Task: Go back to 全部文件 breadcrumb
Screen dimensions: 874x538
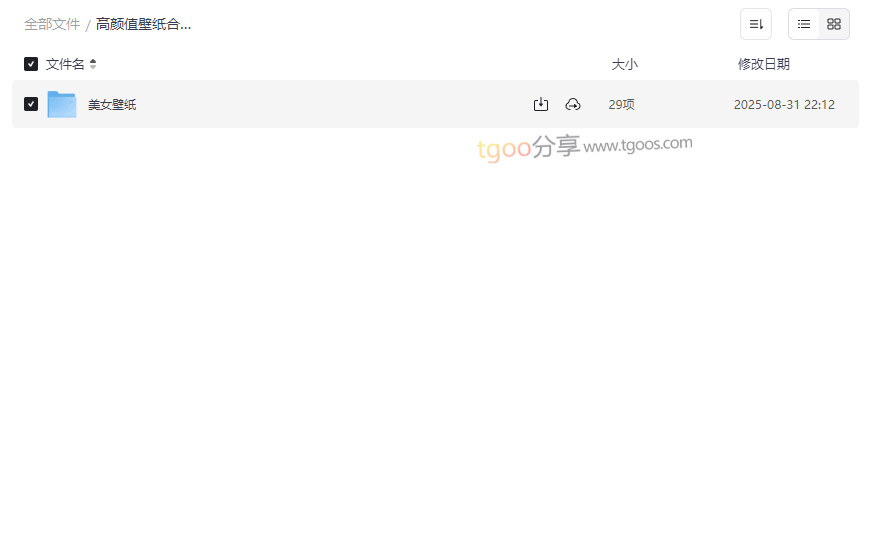Action: tap(52, 24)
